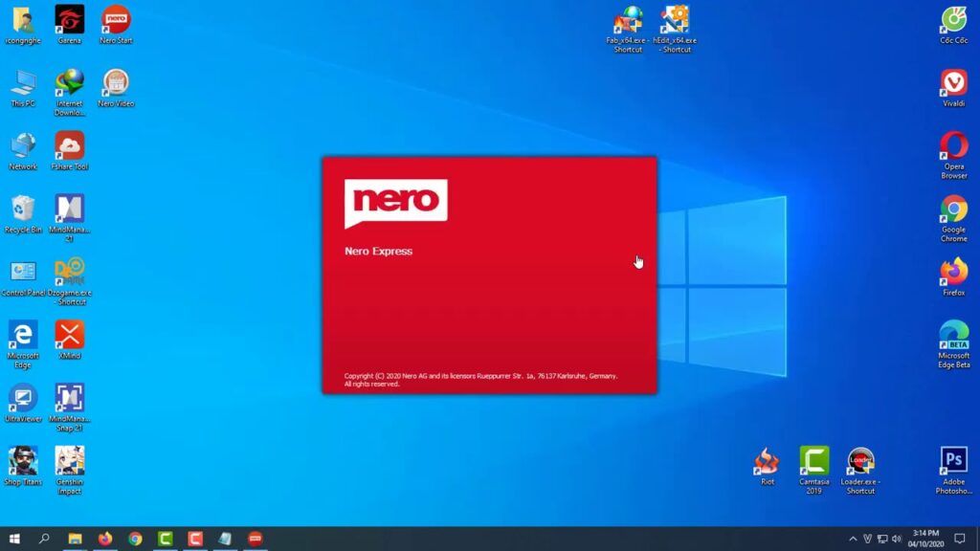The image size is (980, 551).
Task: Open taskbar search magnifier
Action: tap(44, 539)
